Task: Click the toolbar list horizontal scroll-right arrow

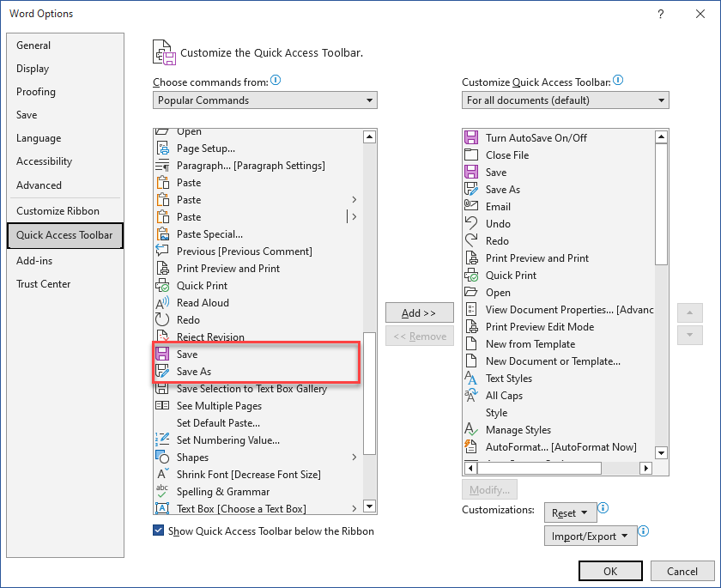Action: 646,468
